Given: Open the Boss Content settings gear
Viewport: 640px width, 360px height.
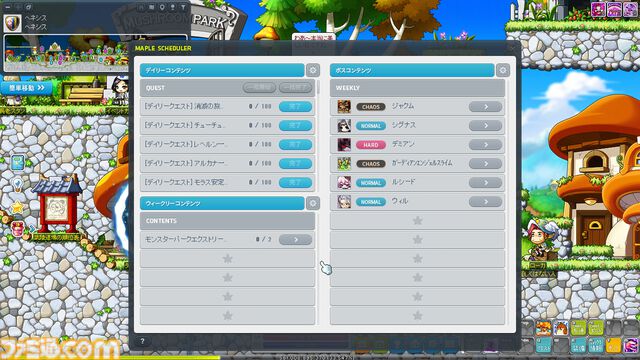Looking at the screenshot, I should click(x=502, y=70).
